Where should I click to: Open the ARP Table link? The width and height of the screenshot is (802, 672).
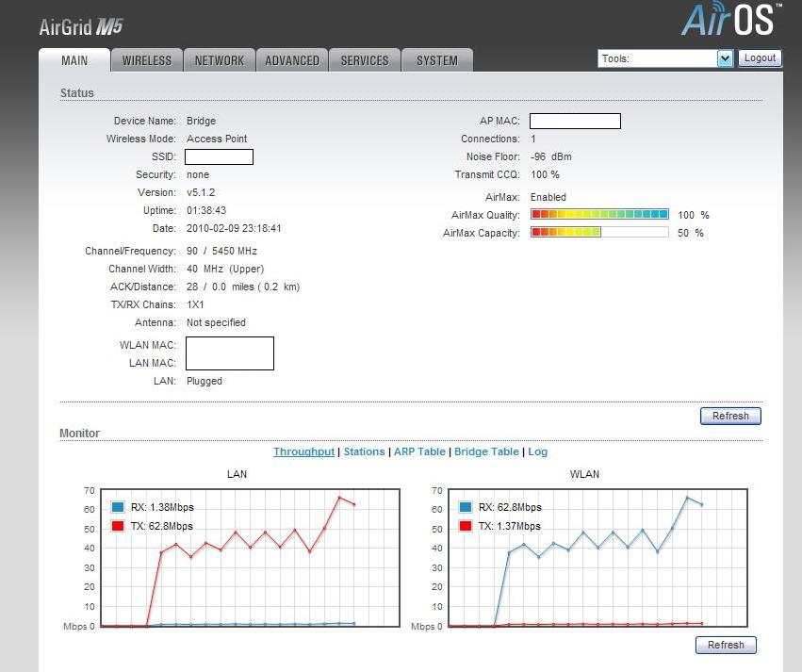point(419,451)
